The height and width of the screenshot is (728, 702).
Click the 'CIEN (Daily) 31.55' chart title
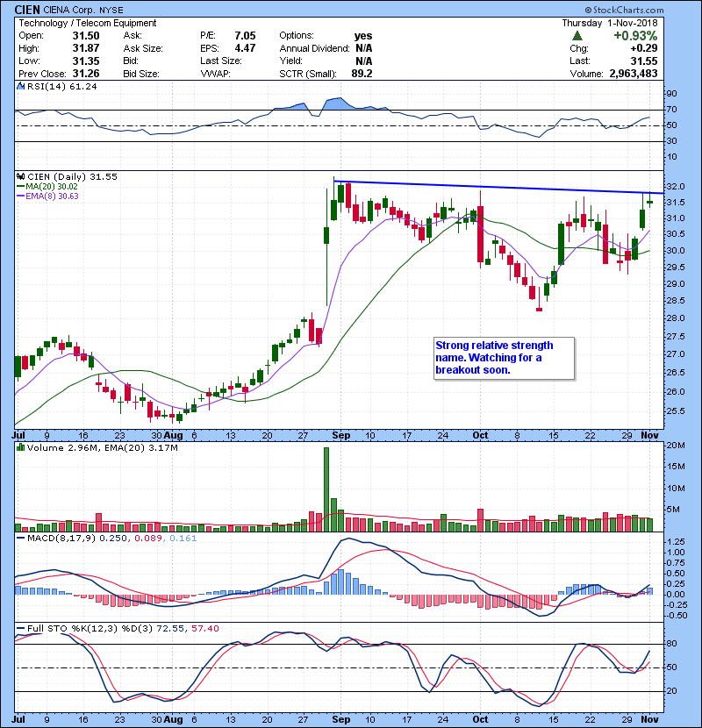[x=72, y=176]
